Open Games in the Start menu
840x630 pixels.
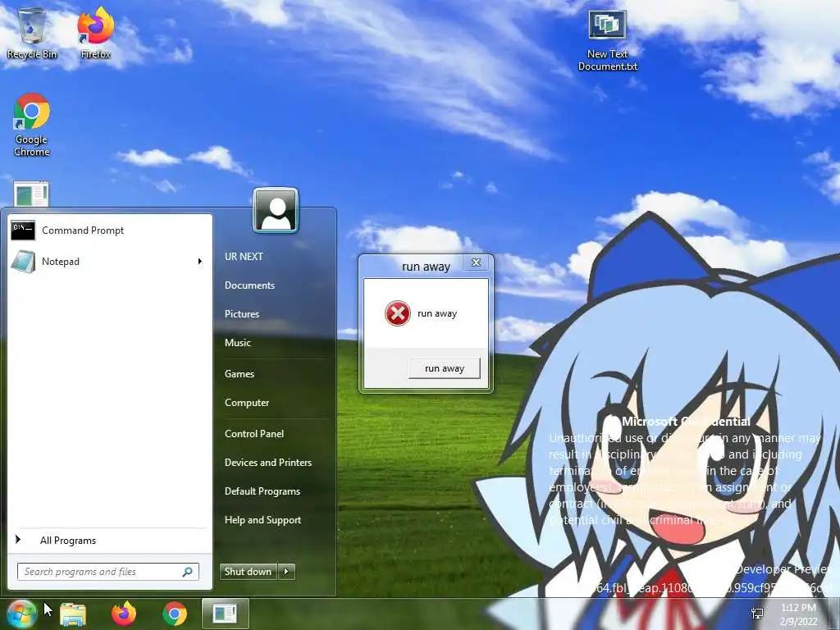click(240, 374)
